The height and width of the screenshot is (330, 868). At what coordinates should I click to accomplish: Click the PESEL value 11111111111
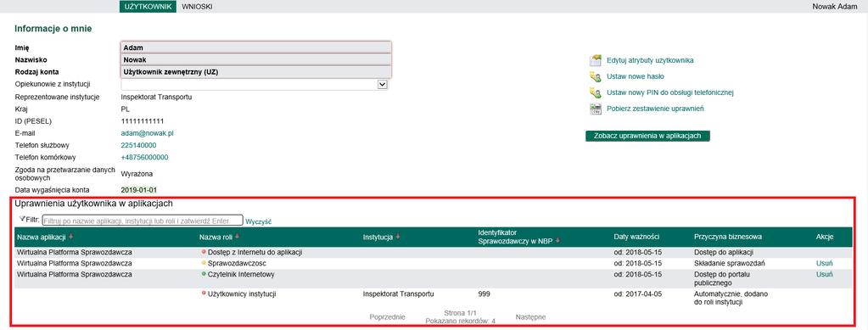coord(143,120)
